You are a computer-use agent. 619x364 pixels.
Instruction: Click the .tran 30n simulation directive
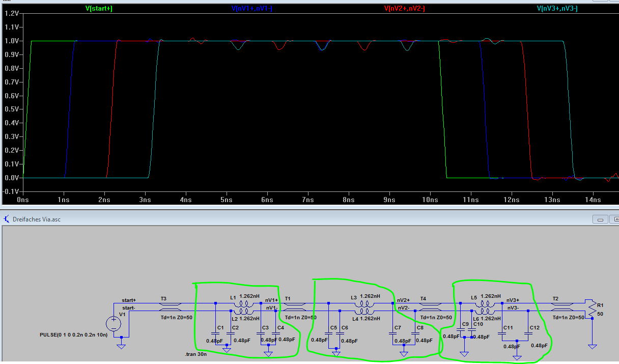point(196,353)
